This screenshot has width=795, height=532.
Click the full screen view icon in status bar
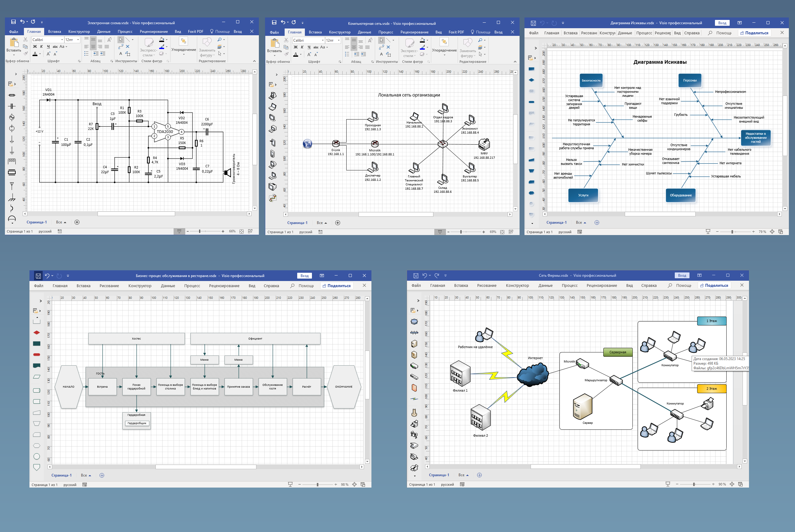tap(251, 231)
